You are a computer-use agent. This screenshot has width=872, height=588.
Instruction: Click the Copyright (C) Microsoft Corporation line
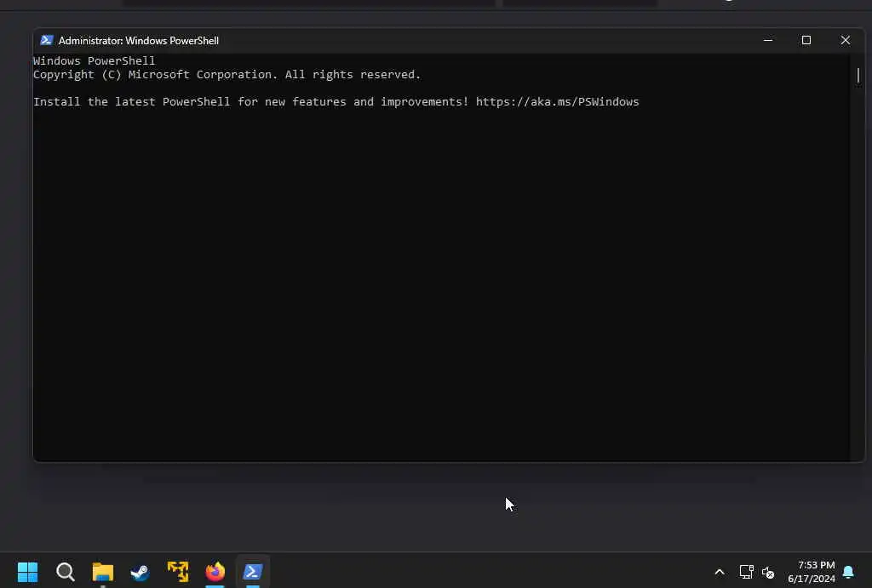[x=227, y=75]
